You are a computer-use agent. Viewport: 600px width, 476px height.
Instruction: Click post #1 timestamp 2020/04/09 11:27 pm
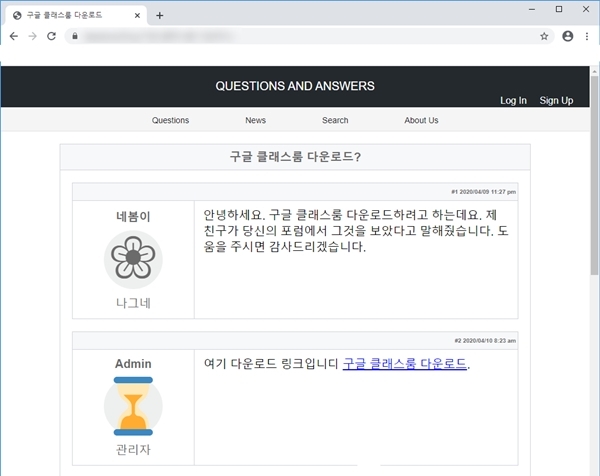(x=483, y=192)
